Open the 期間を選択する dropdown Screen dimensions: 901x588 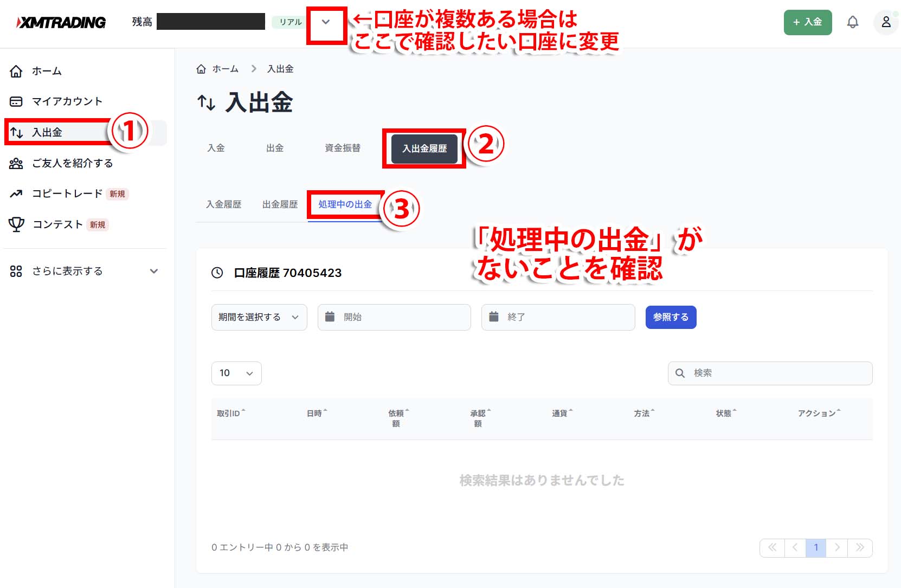[259, 317]
